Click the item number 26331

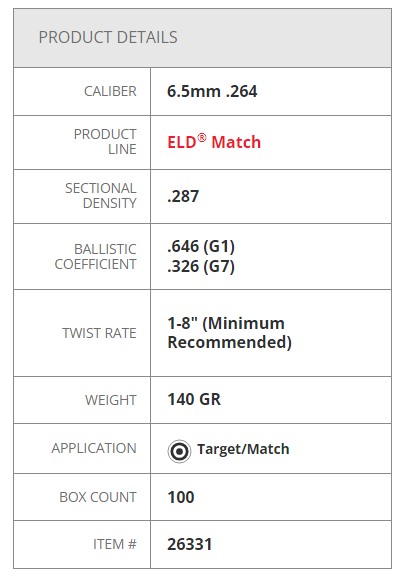point(190,545)
